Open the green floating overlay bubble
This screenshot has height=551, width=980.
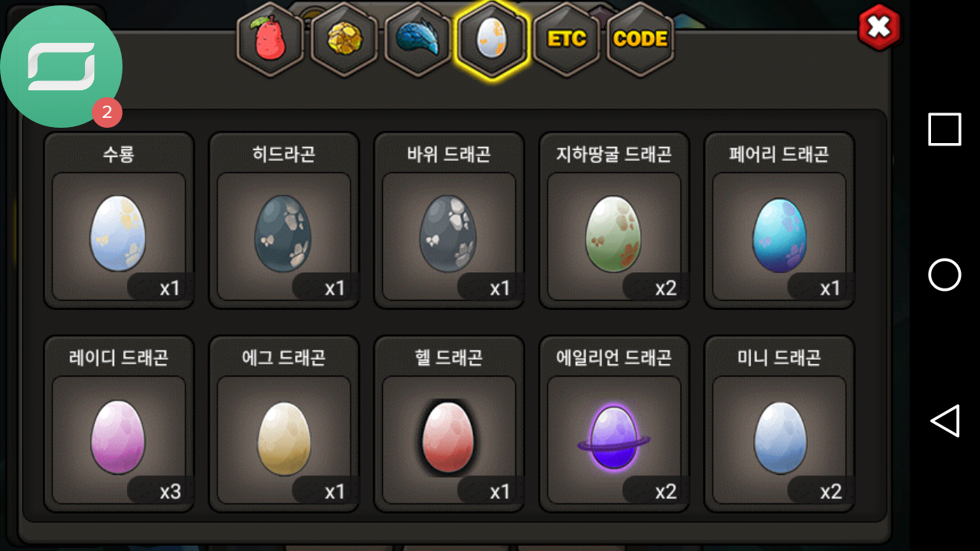coord(61,66)
